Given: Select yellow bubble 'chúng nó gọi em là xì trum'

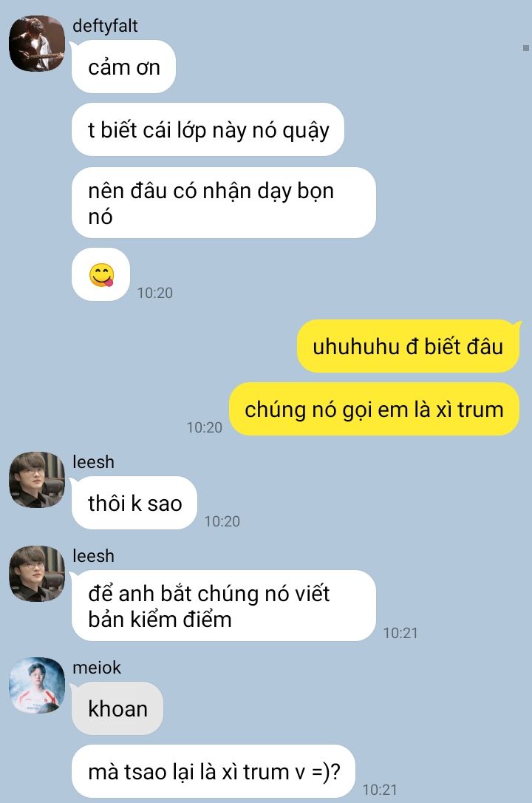Looking at the screenshot, I should (x=374, y=409).
